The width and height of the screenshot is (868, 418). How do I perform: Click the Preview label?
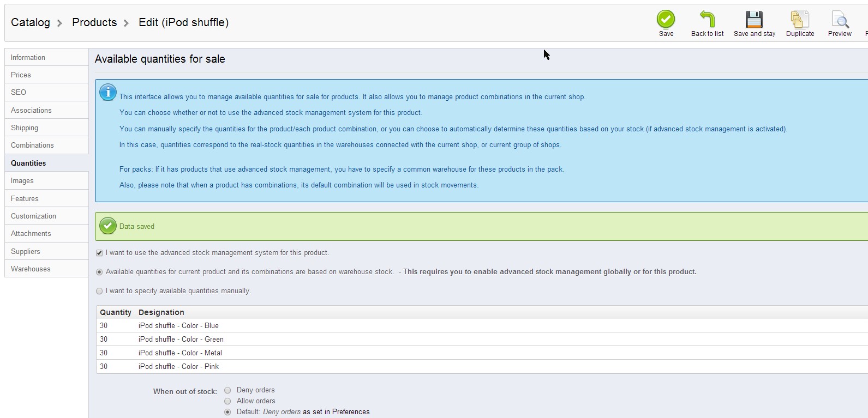pyautogui.click(x=840, y=34)
